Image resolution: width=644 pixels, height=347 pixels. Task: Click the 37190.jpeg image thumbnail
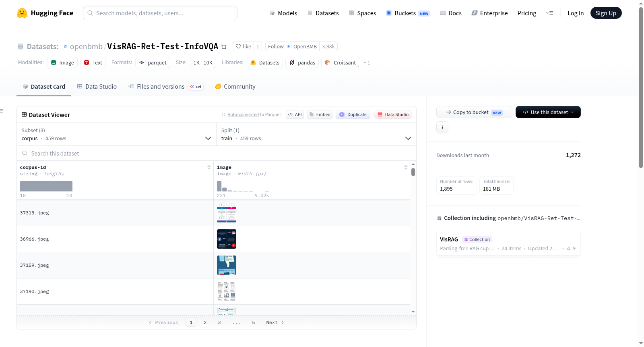coord(227,291)
